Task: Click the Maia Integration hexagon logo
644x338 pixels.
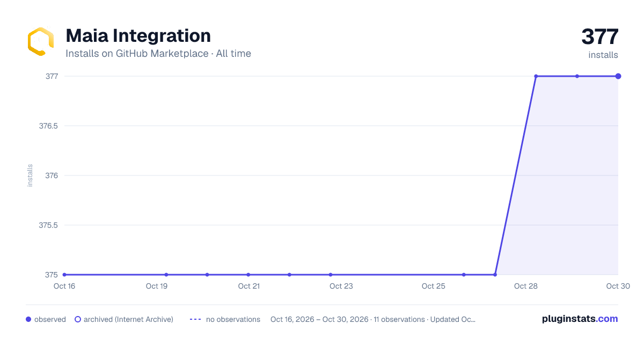Action: 41,42
